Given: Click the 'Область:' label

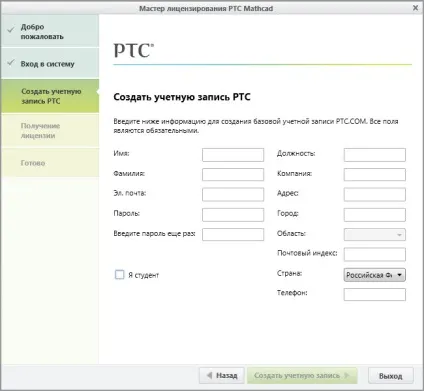Looking at the screenshot, I should click(x=291, y=233).
